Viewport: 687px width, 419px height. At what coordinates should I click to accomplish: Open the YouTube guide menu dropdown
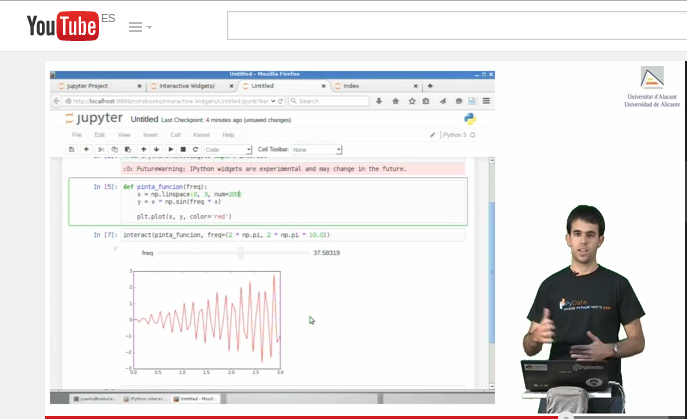tap(140, 27)
